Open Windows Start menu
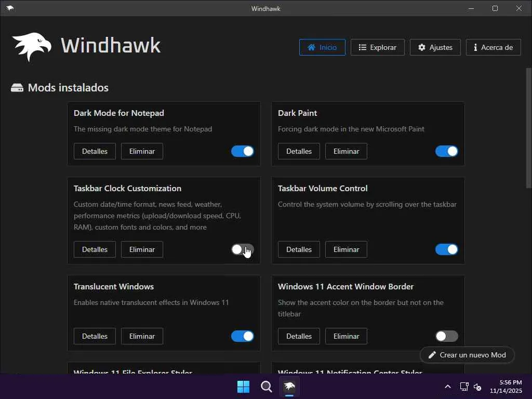Viewport: 532px width, 399px height. 243,387
